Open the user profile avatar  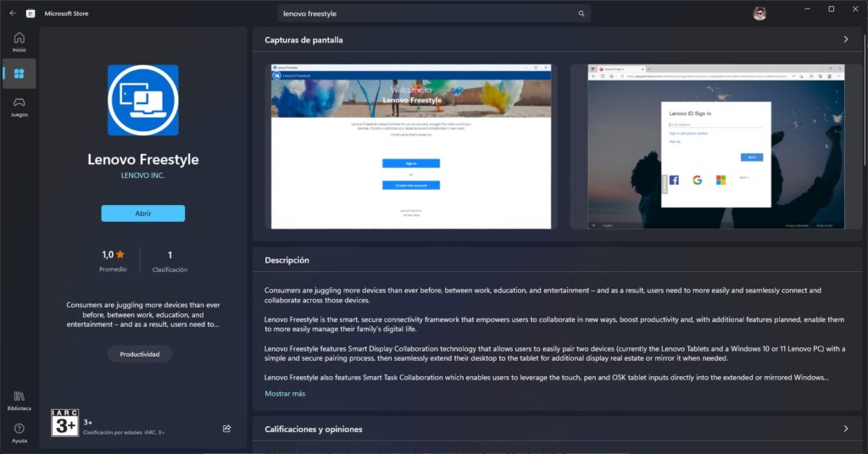tap(759, 14)
